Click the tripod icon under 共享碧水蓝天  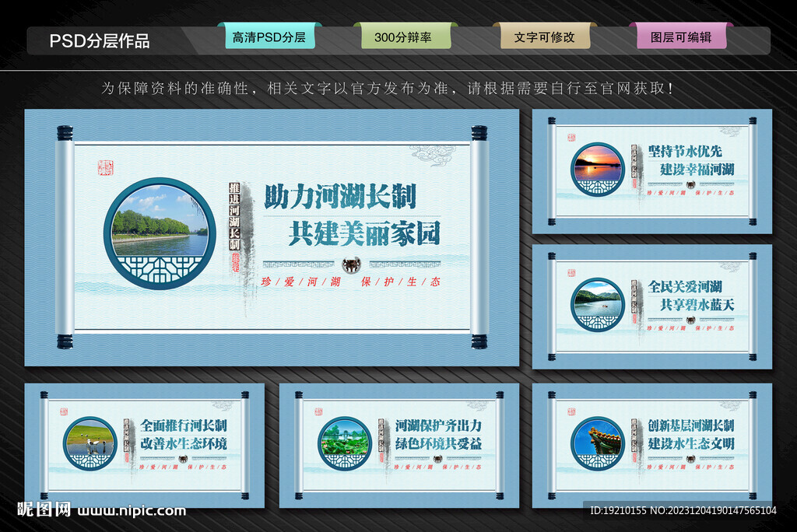691,320
